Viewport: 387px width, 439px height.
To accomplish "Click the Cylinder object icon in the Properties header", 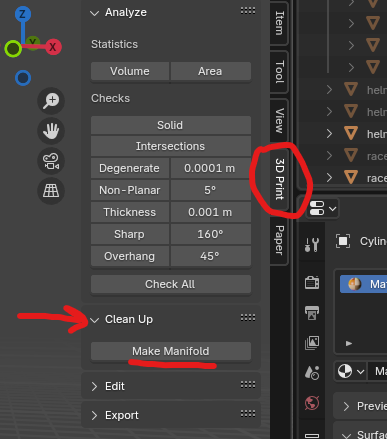I will pyautogui.click(x=343, y=241).
